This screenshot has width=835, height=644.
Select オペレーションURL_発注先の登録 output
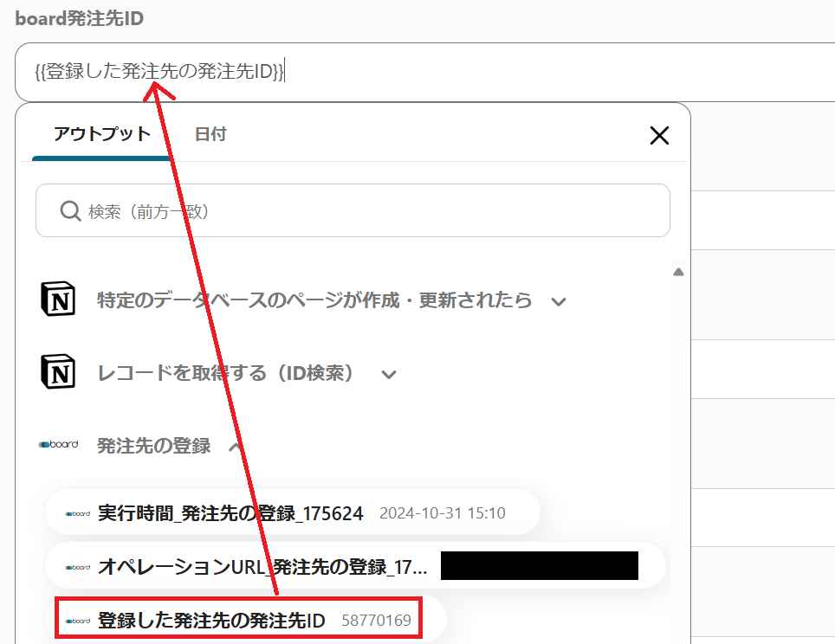point(356,566)
